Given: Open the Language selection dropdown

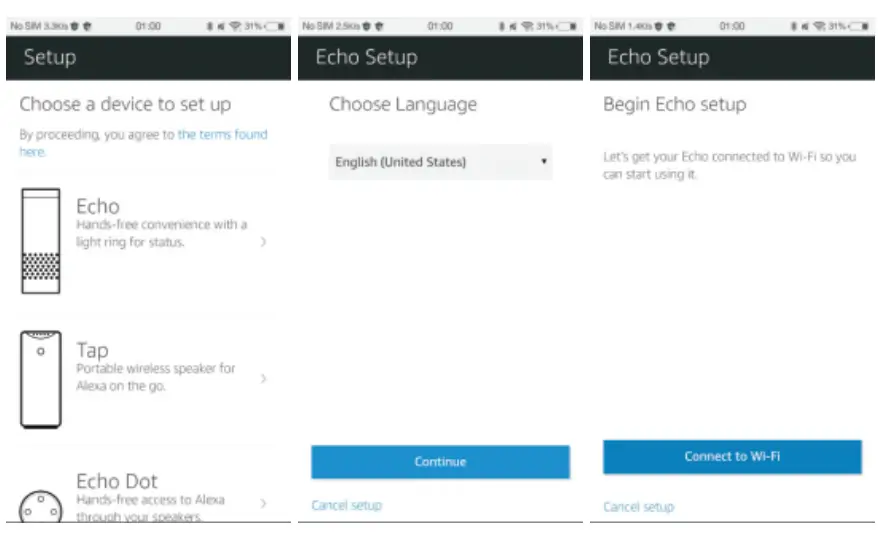Looking at the screenshot, I should (x=441, y=162).
